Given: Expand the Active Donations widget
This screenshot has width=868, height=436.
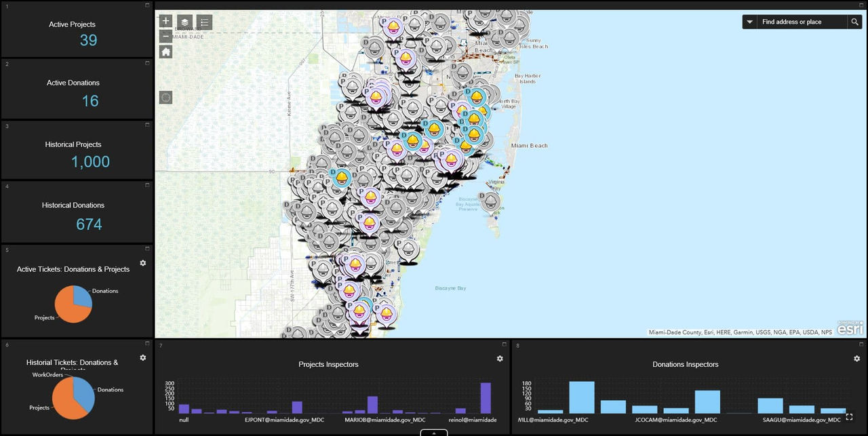Looking at the screenshot, I should click(x=146, y=63).
